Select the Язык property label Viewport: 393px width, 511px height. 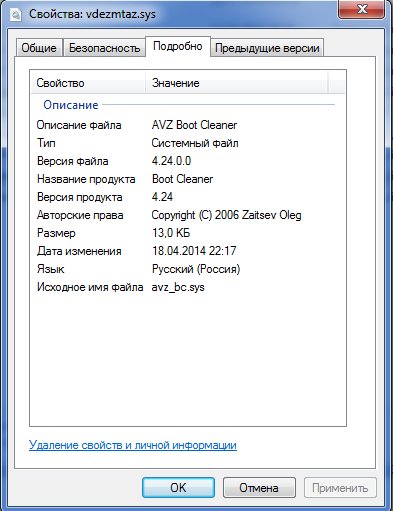pyautogui.click(x=50, y=269)
